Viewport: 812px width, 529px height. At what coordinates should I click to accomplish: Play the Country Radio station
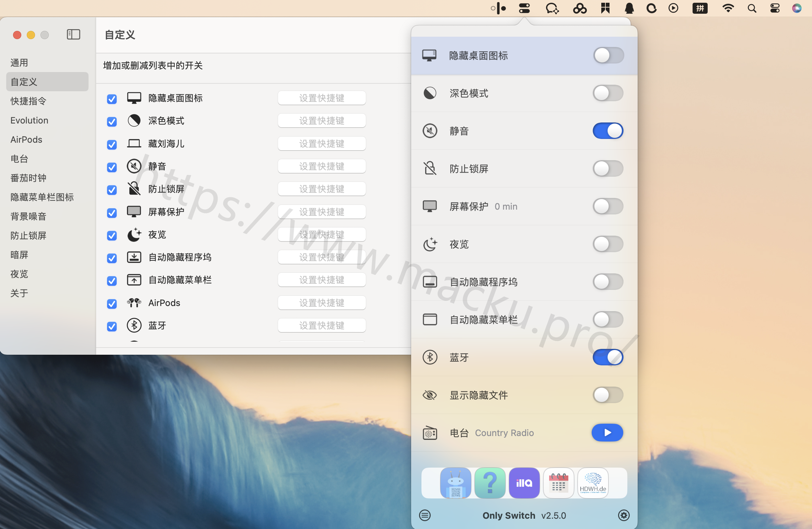click(607, 433)
